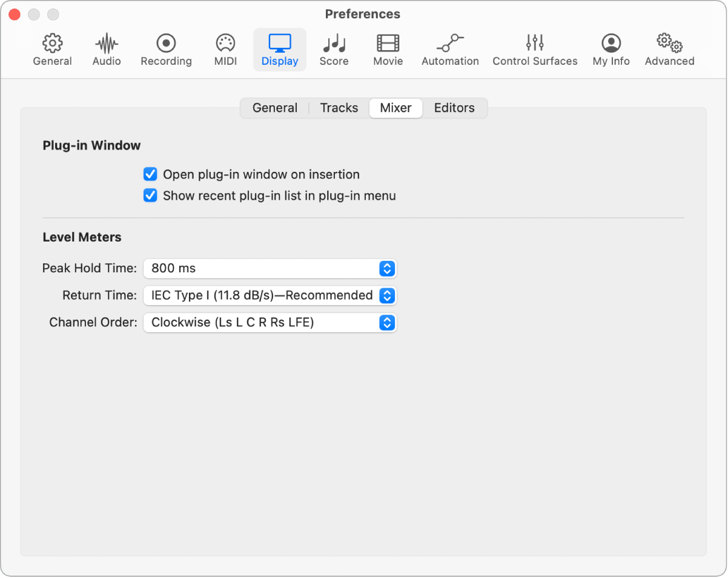
Task: Click the Return Time label
Action: click(x=100, y=295)
